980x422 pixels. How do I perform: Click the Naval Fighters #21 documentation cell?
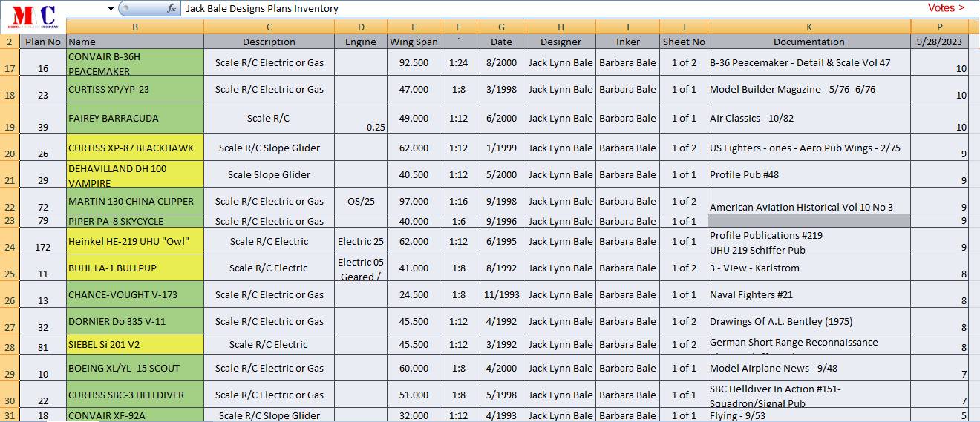tap(809, 294)
